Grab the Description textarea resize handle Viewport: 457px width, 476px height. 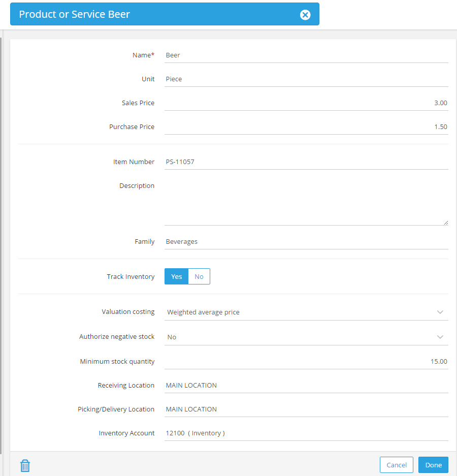[x=446, y=223]
